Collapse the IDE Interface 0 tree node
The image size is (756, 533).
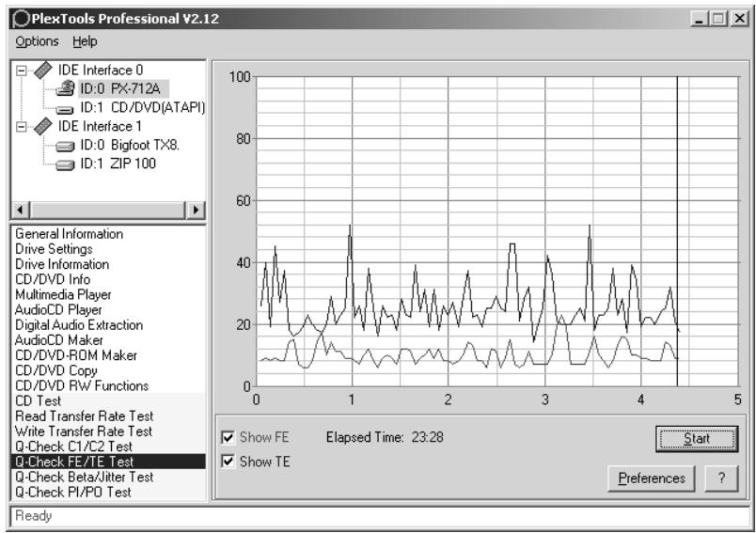pos(22,71)
